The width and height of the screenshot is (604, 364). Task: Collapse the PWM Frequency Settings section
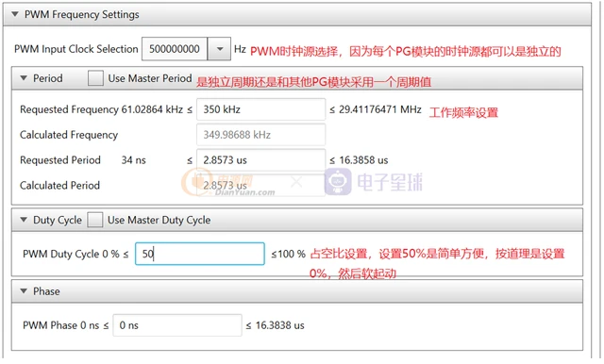pyautogui.click(x=15, y=15)
